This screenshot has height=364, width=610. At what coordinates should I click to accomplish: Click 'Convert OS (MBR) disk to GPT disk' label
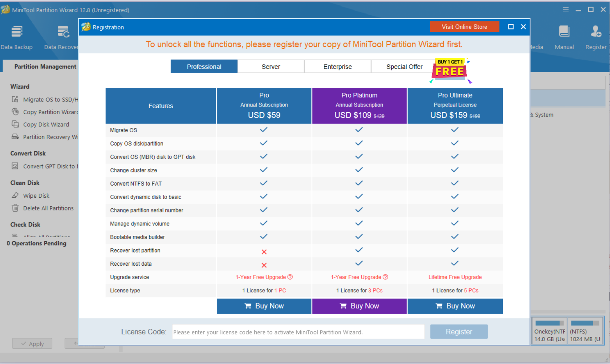152,157
